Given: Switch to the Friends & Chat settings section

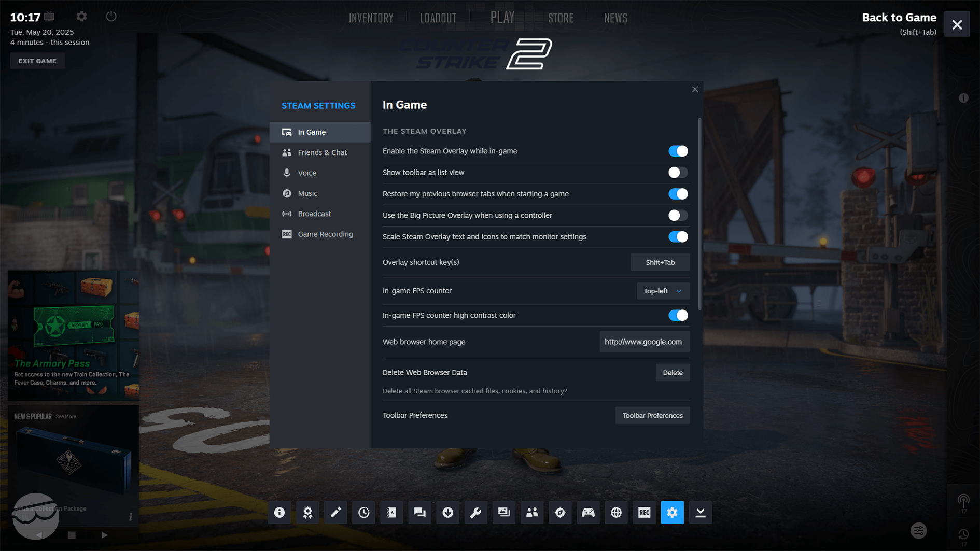Looking at the screenshot, I should tap(323, 152).
